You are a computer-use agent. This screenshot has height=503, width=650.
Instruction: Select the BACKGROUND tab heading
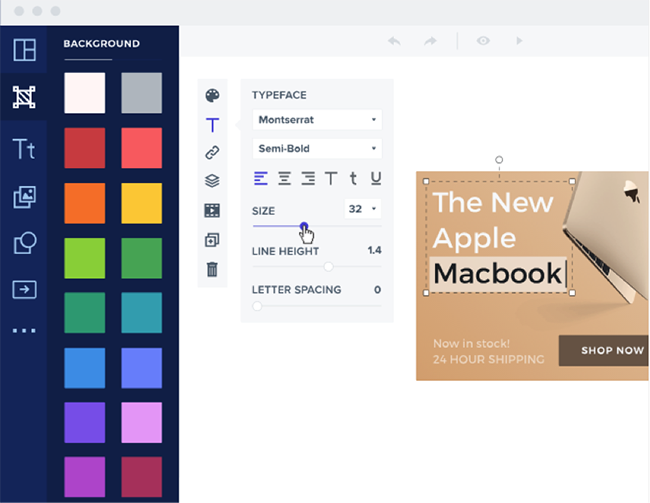tap(102, 44)
